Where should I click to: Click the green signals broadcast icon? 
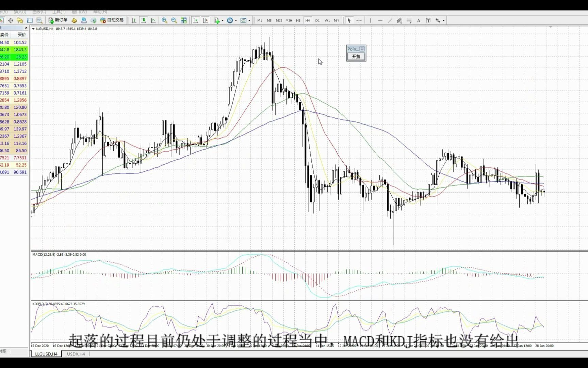[x=93, y=20]
